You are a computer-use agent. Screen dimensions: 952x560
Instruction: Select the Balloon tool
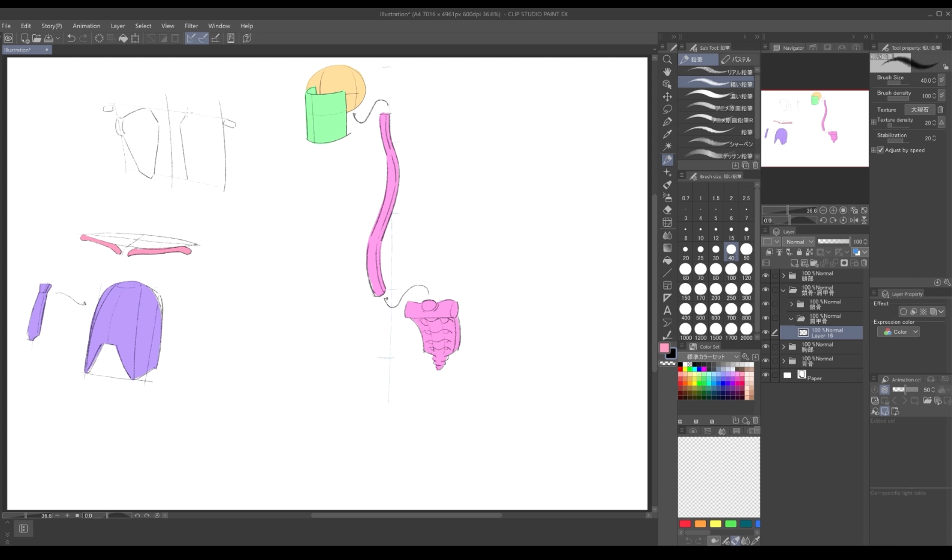[667, 323]
